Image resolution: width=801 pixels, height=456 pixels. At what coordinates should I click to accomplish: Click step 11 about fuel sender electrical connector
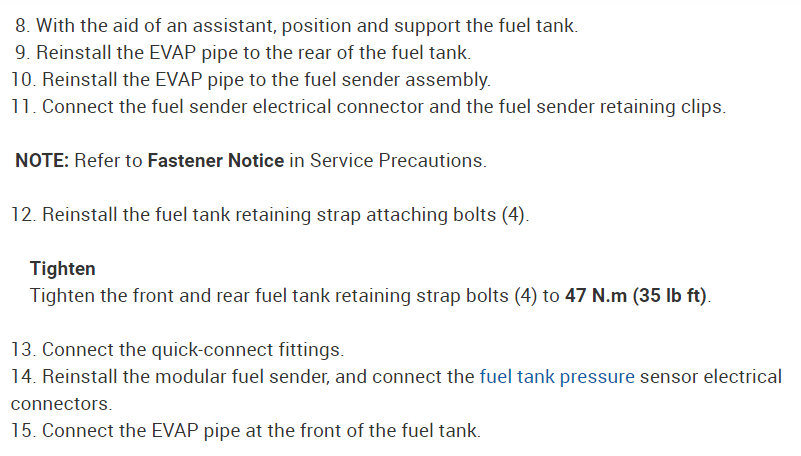368,106
